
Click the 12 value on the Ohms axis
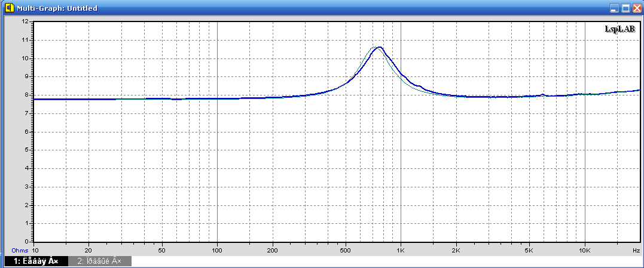tap(26, 21)
